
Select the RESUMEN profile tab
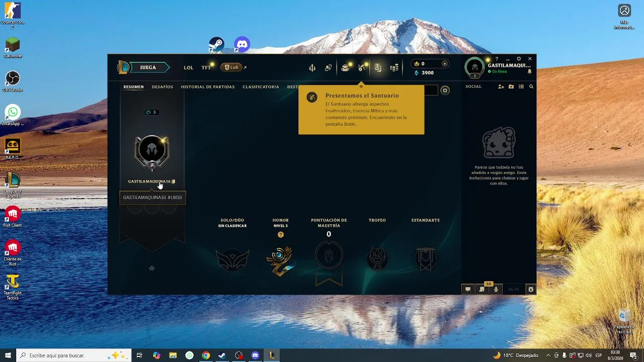(133, 87)
